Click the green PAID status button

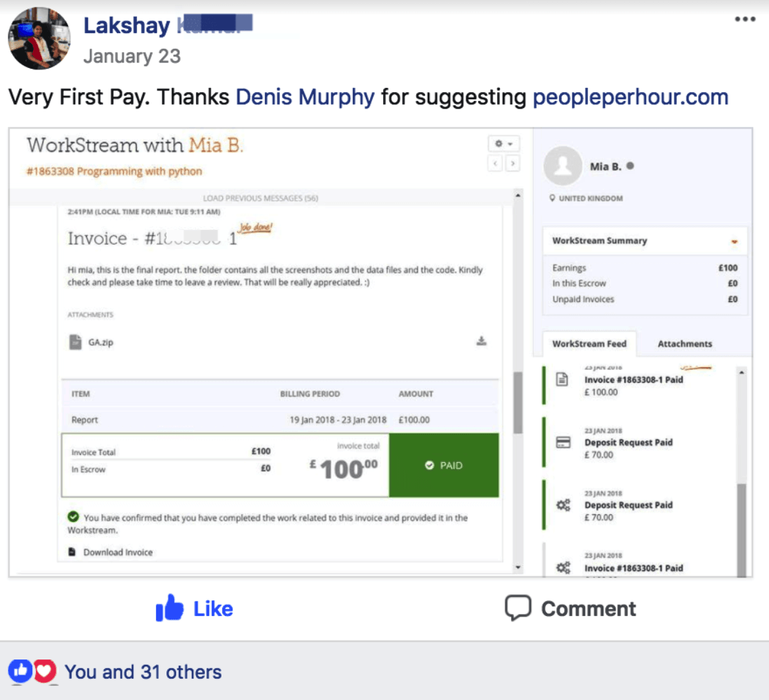[x=444, y=466]
